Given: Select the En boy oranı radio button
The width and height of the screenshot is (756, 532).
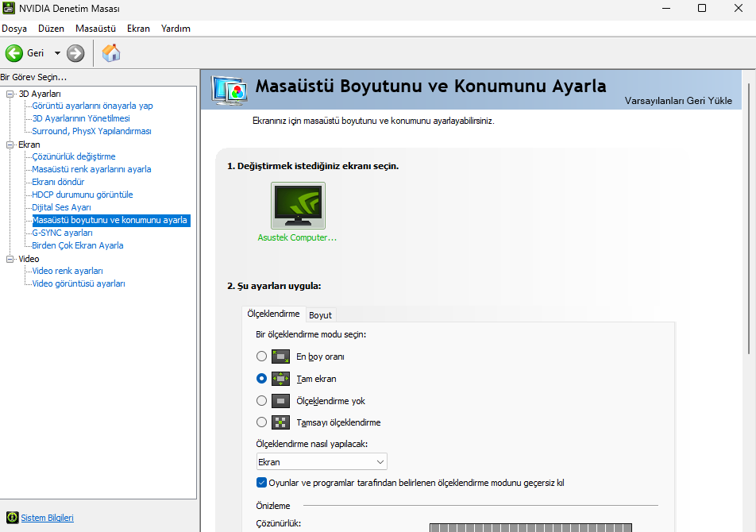Looking at the screenshot, I should click(262, 357).
